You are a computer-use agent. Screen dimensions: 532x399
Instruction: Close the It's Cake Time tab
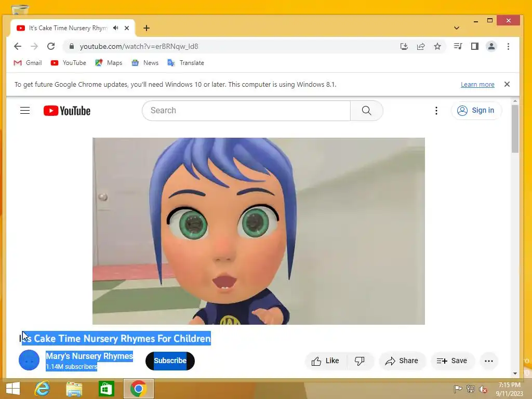[127, 28]
